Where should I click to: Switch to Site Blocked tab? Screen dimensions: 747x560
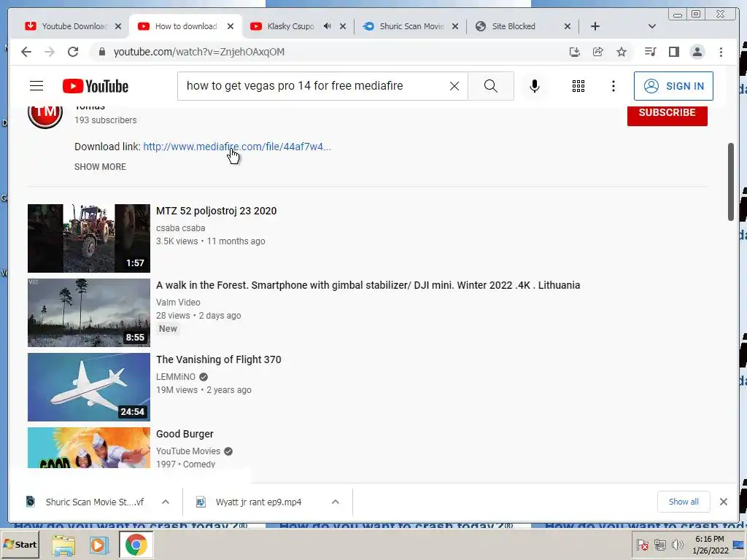[514, 26]
